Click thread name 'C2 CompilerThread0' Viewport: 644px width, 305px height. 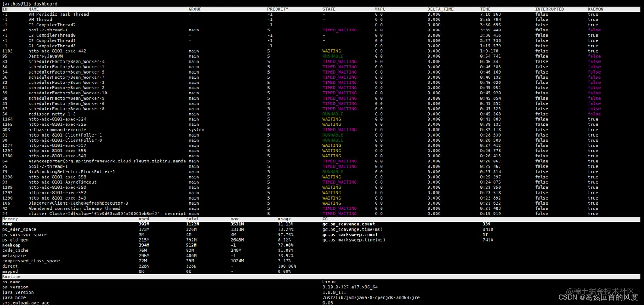pyautogui.click(x=52, y=35)
